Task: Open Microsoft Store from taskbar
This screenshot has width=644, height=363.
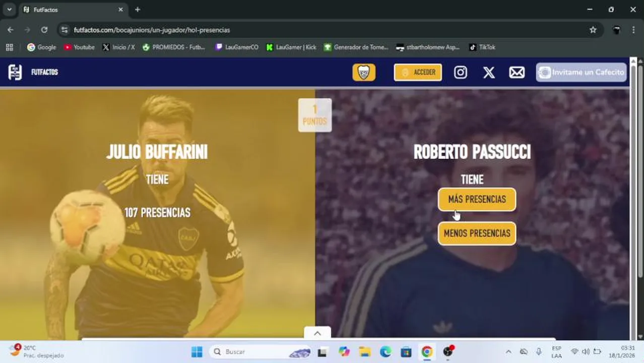Action: (406, 351)
